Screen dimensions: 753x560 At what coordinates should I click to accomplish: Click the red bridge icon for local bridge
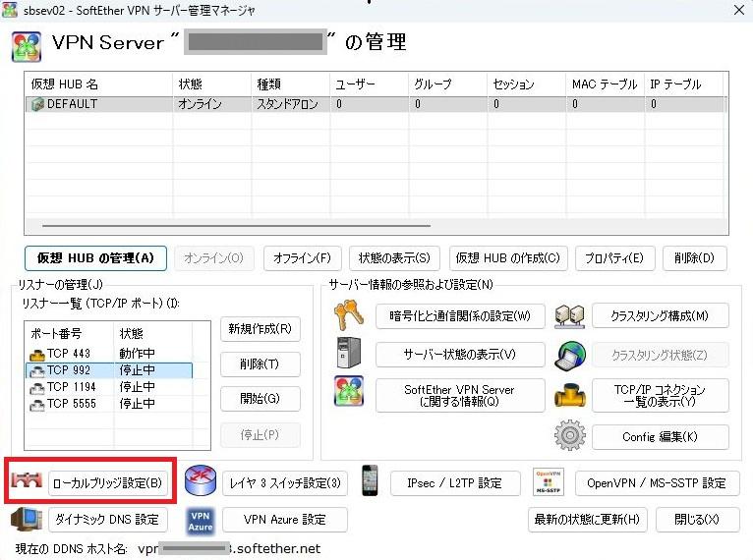pos(27,479)
